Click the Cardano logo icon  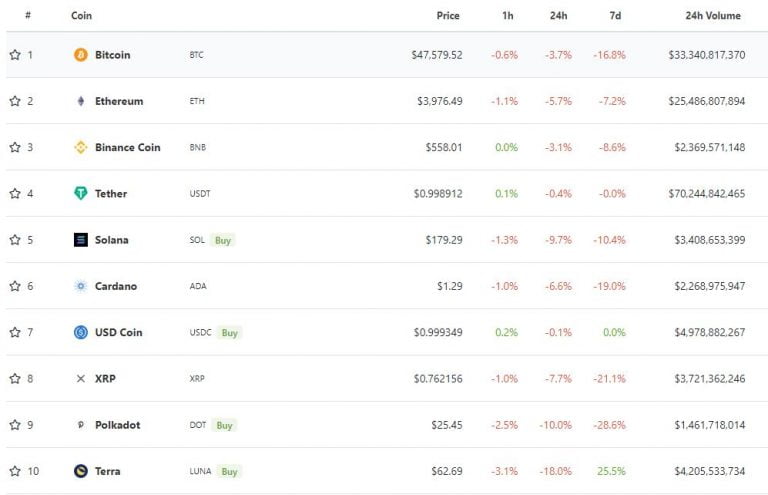(x=81, y=286)
